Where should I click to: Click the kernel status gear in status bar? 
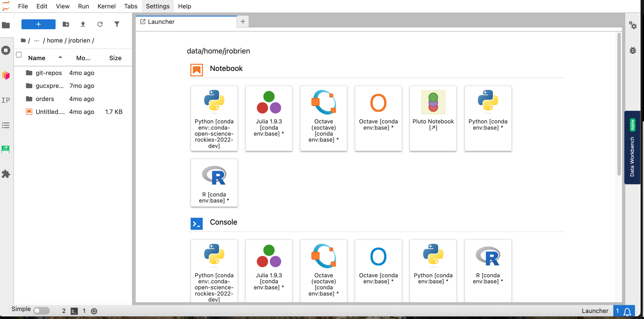pyautogui.click(x=94, y=310)
